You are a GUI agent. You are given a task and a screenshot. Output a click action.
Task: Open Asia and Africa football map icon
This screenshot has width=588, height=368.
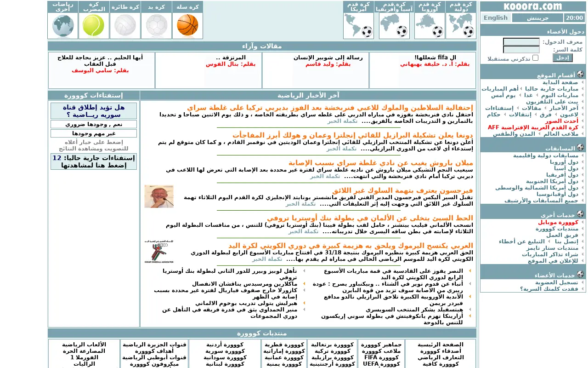click(x=394, y=25)
